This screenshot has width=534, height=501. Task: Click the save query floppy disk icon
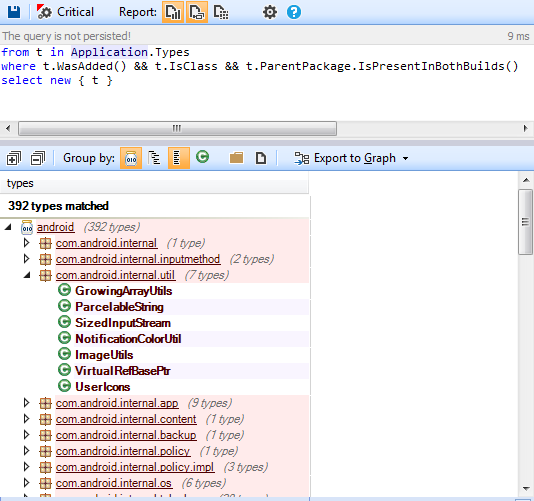coord(14,12)
